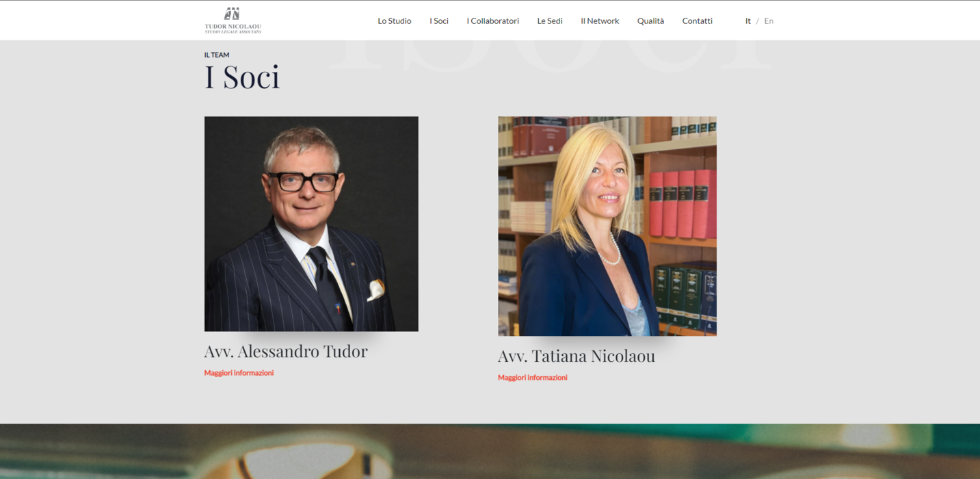
Task: Click the emblem icon in the logo
Action: coord(233,14)
